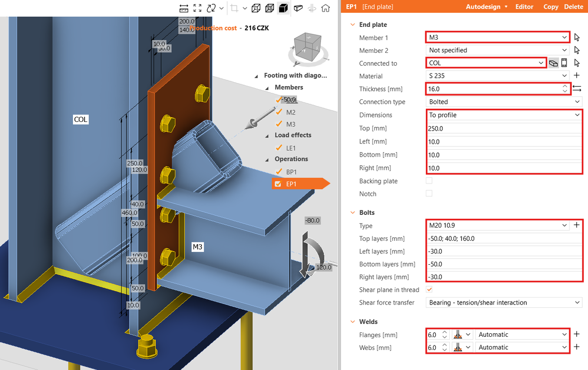The height and width of the screenshot is (370, 588).
Task: Open the Autodesign menu
Action: click(x=484, y=7)
